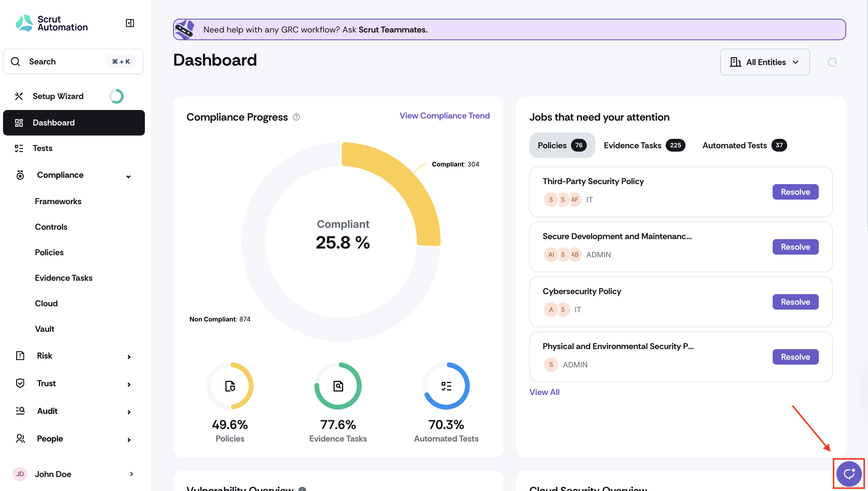868x491 pixels.
Task: Expand John Doe user menu
Action: [132, 474]
